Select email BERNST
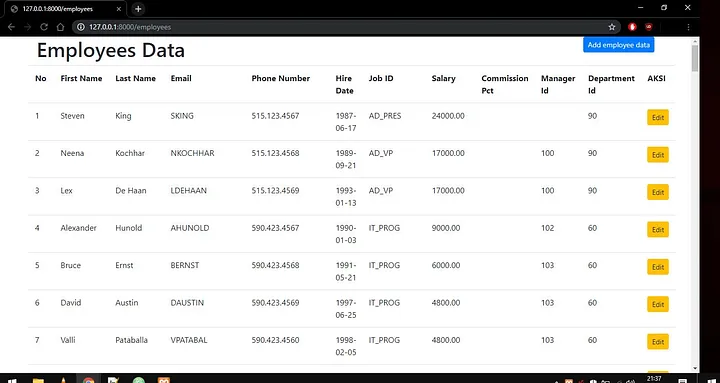The image size is (720, 383). (185, 265)
